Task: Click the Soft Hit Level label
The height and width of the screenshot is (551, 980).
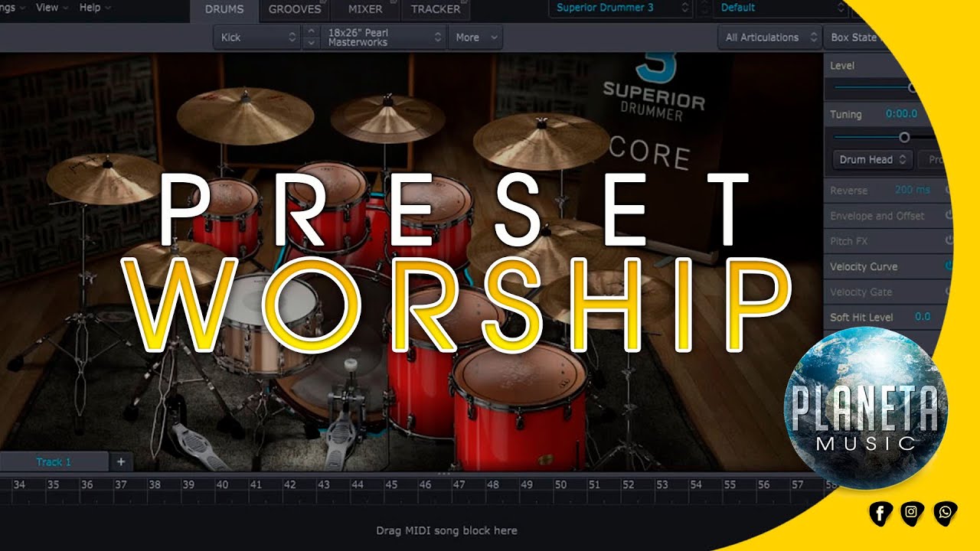Action: (861, 317)
